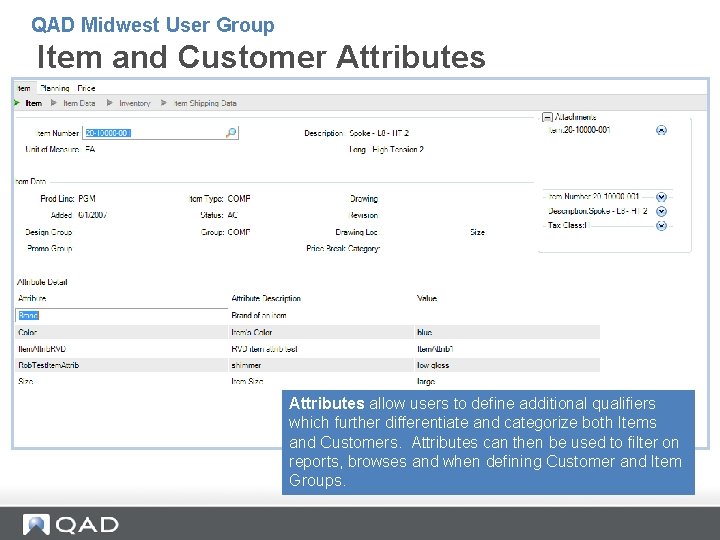
Task: Switch to the Planning tab
Action: click(x=55, y=88)
